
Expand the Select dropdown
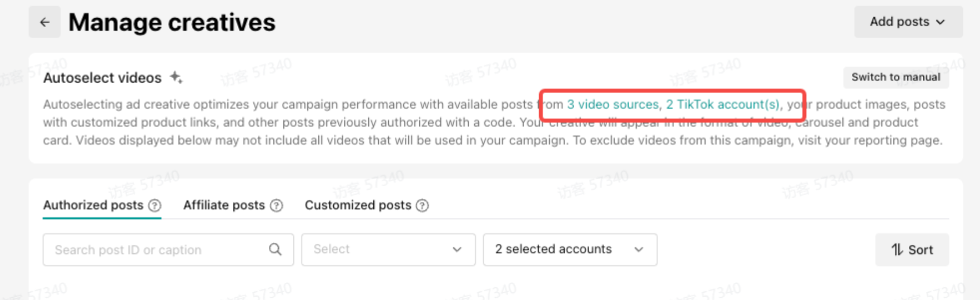coord(388,250)
